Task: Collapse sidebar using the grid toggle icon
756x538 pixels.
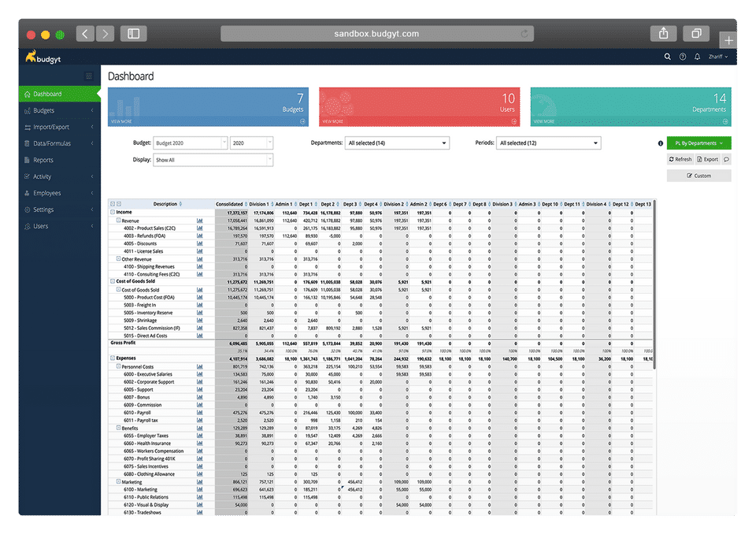Action: [89, 76]
